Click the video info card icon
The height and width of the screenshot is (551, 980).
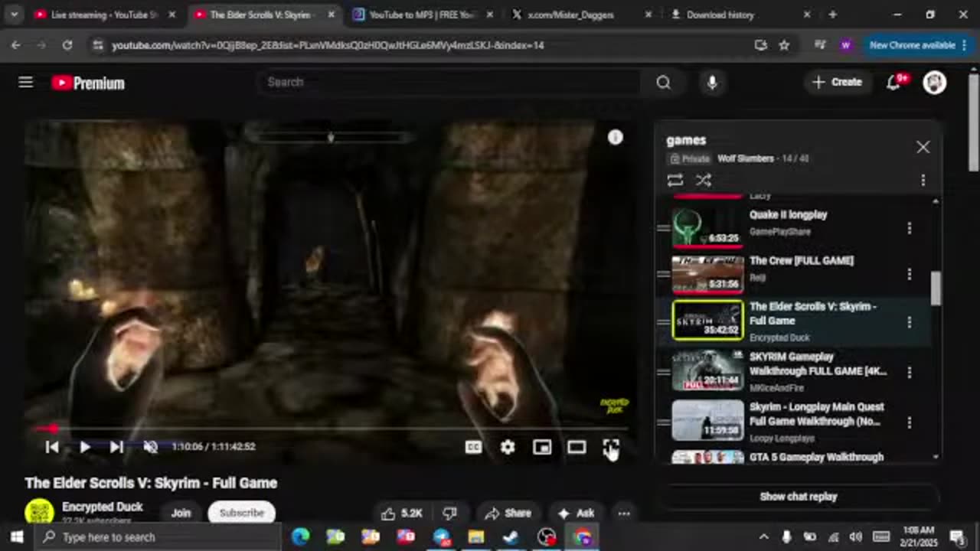616,137
